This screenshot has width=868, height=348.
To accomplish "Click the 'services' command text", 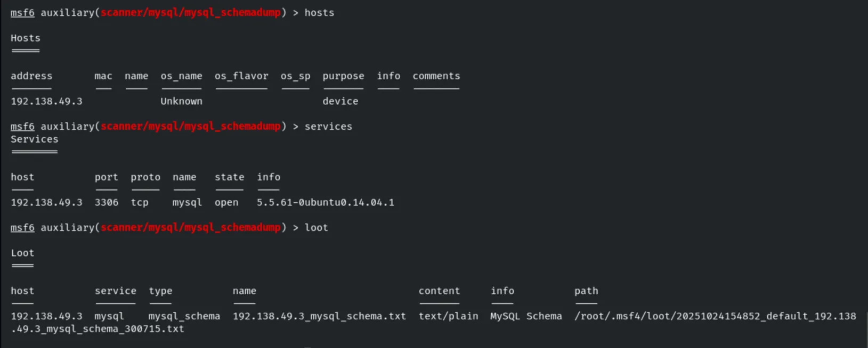I will pyautogui.click(x=328, y=127).
